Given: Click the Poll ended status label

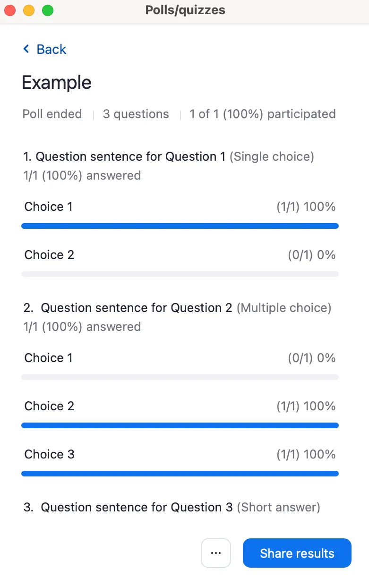Looking at the screenshot, I should pos(52,114).
